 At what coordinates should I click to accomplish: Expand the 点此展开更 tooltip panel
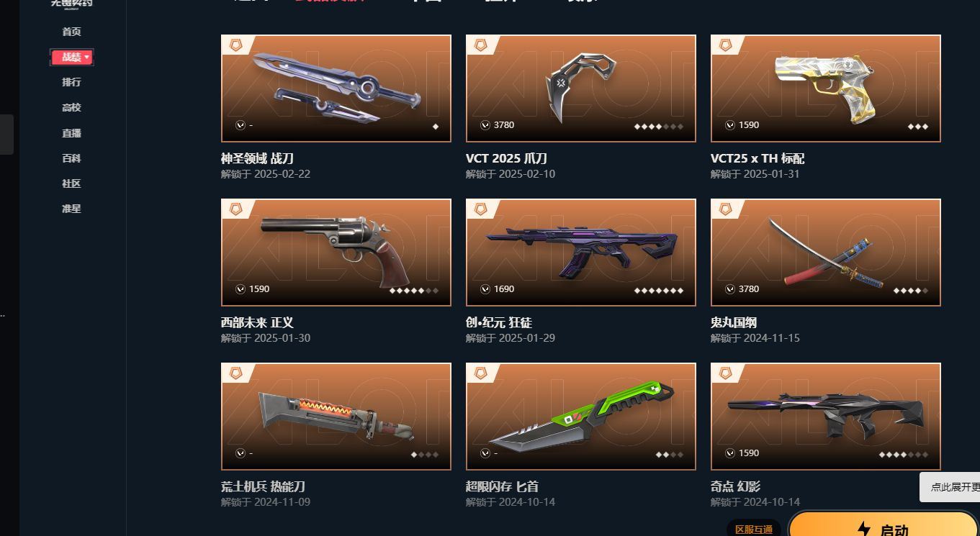coord(950,487)
